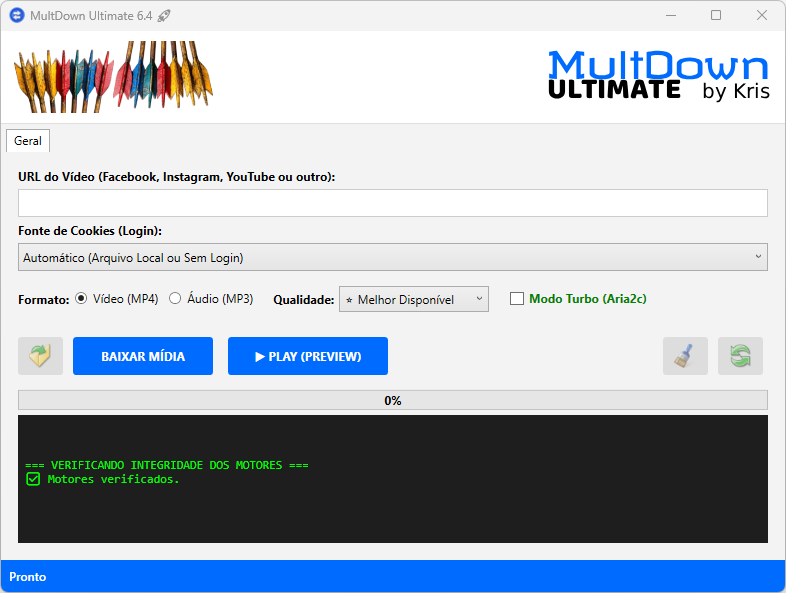Viewport: 786px width, 593px height.
Task: Switch to the Geral tab
Action: pyautogui.click(x=28, y=141)
